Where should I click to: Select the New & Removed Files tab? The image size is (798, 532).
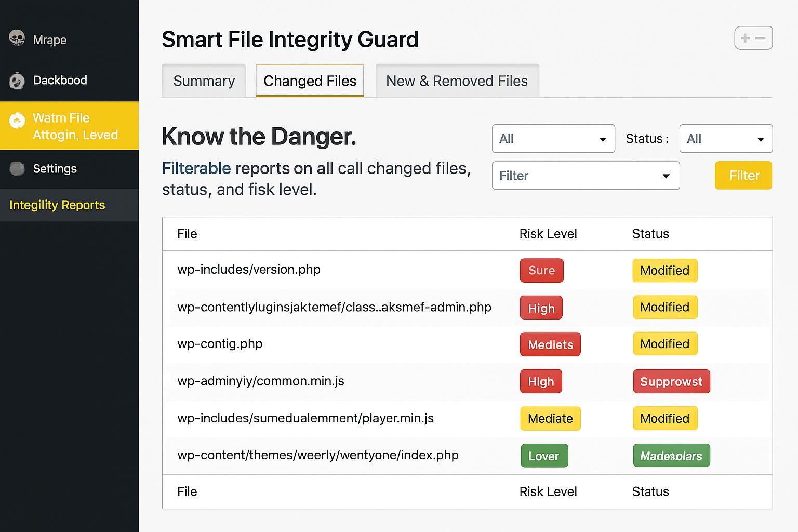coord(457,81)
